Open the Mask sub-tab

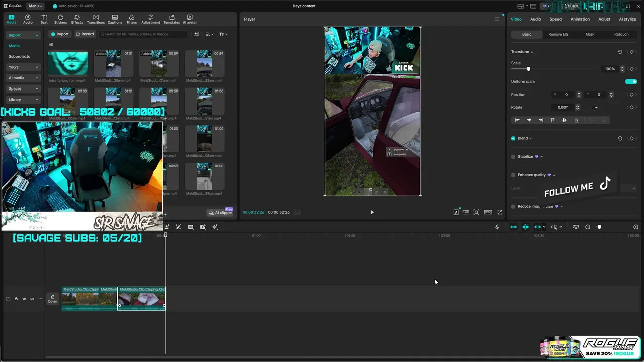click(x=590, y=34)
